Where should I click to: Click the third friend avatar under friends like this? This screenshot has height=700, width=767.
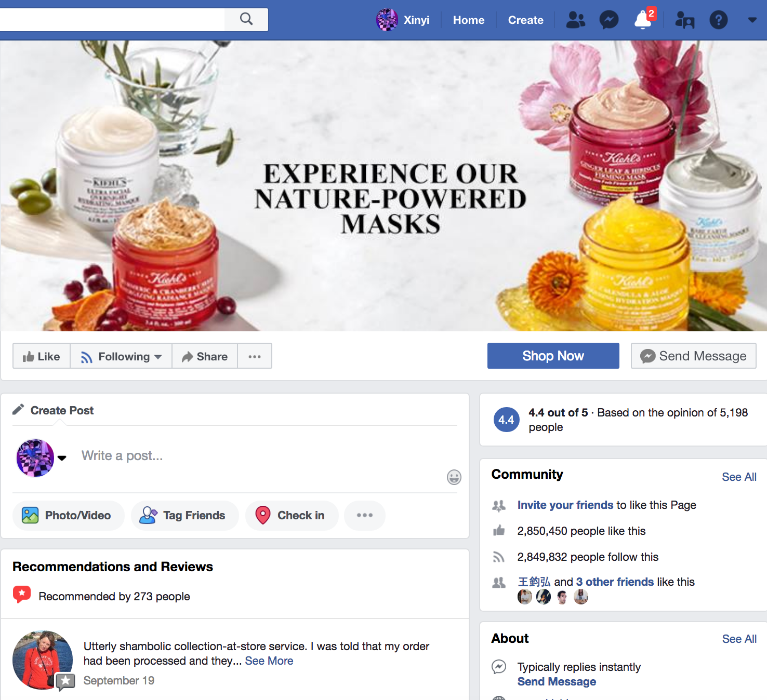click(x=562, y=597)
